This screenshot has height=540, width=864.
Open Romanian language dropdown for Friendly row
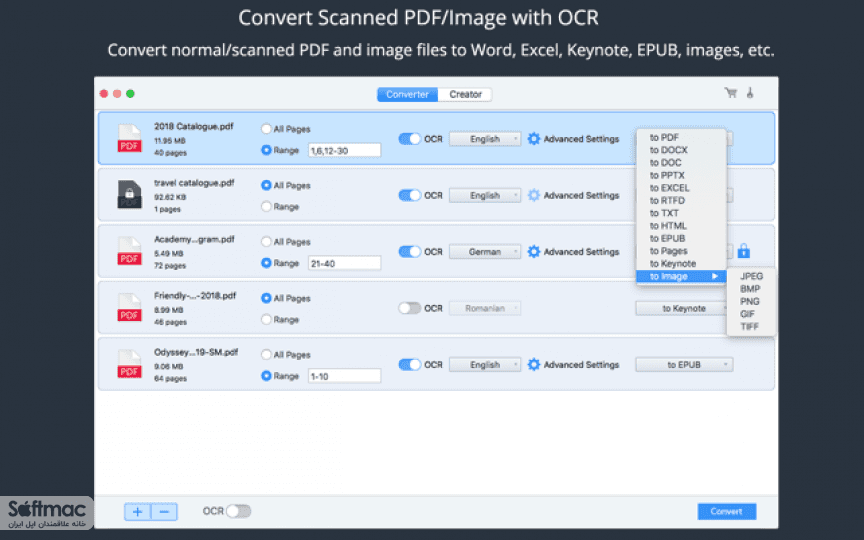coord(485,308)
